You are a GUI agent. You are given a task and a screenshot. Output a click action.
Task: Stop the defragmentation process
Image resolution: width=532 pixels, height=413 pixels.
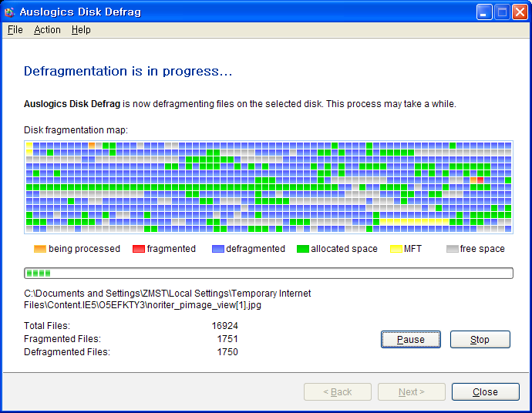coord(480,340)
